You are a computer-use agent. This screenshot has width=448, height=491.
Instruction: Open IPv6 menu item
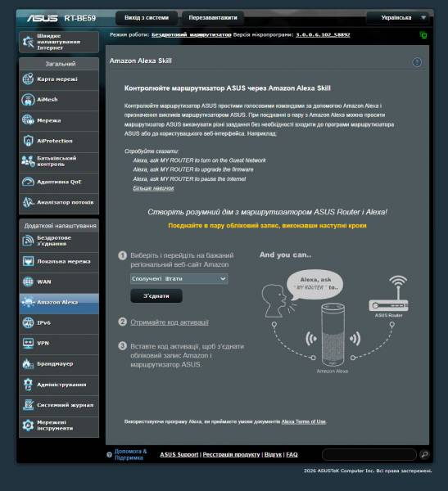59,323
